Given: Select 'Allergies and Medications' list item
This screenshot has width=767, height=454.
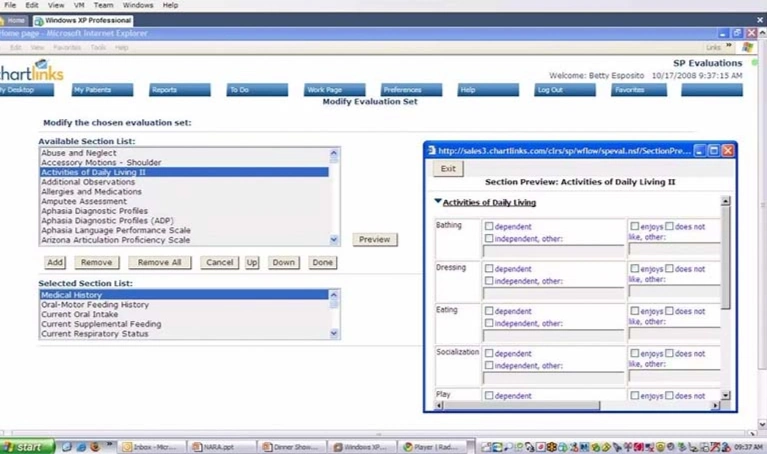Looking at the screenshot, I should (x=184, y=192).
